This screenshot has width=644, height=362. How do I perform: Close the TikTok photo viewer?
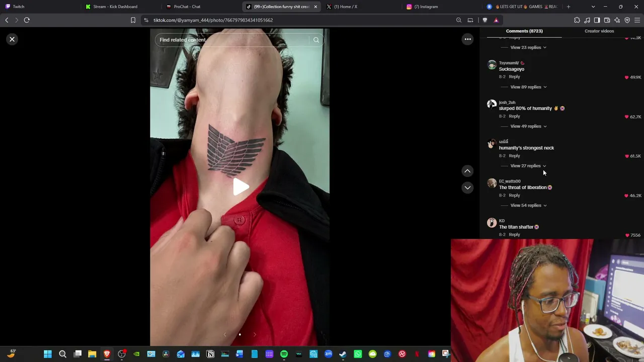[12, 39]
